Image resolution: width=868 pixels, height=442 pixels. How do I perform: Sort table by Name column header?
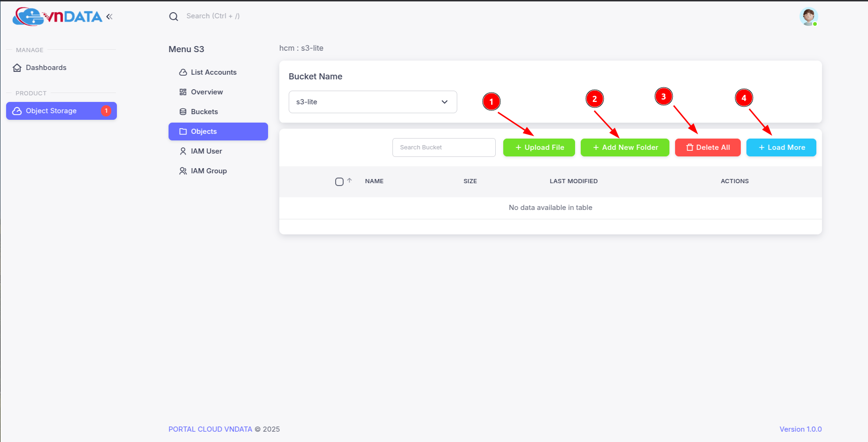coord(374,181)
